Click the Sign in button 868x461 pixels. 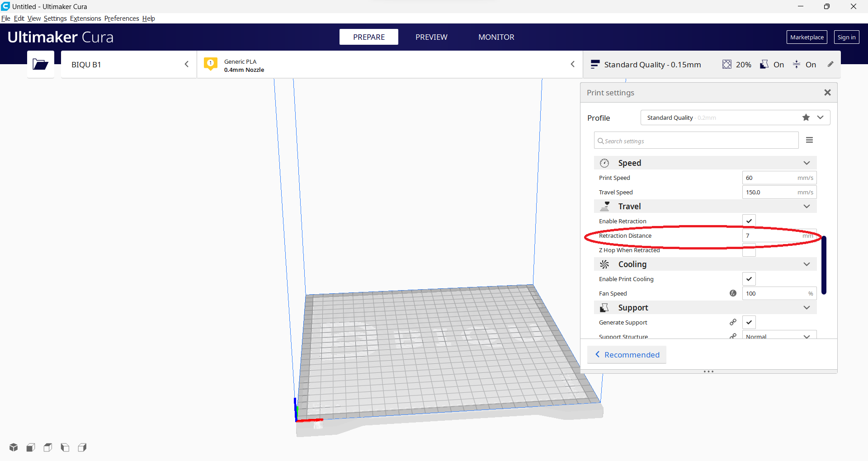click(846, 37)
